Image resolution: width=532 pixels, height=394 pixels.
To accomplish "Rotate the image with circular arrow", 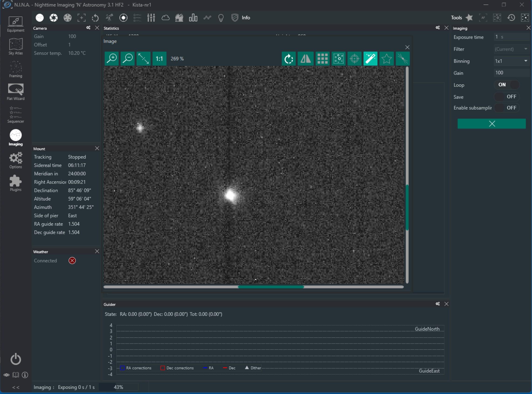I will 289,59.
